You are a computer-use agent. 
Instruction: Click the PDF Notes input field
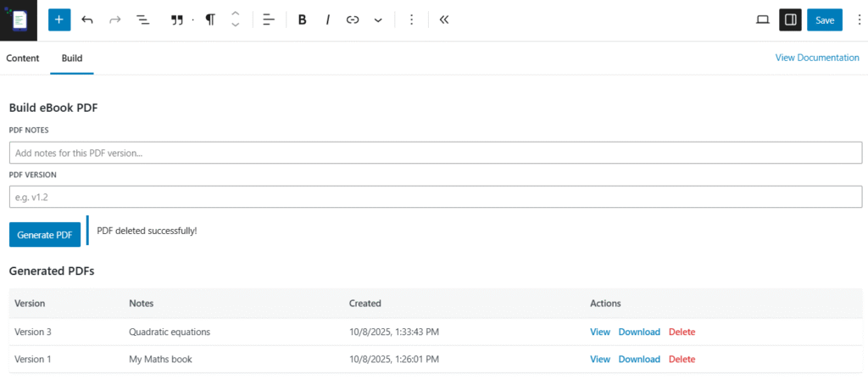click(x=436, y=153)
